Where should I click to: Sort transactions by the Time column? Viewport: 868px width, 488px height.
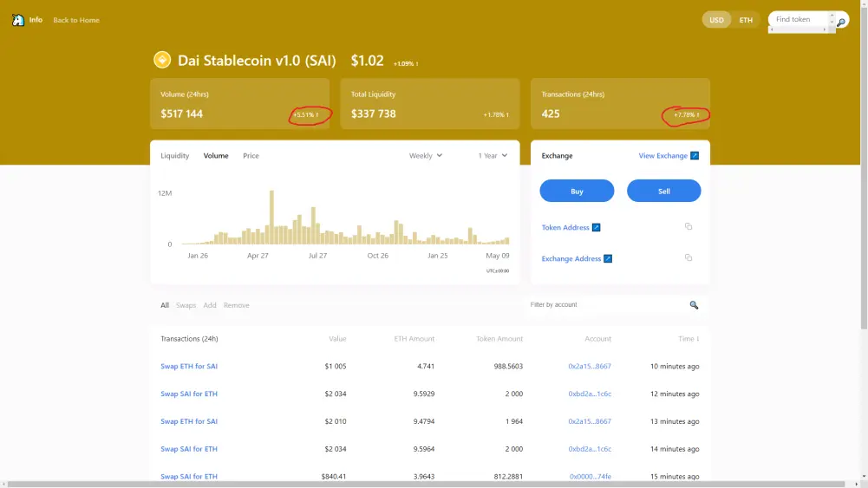689,339
